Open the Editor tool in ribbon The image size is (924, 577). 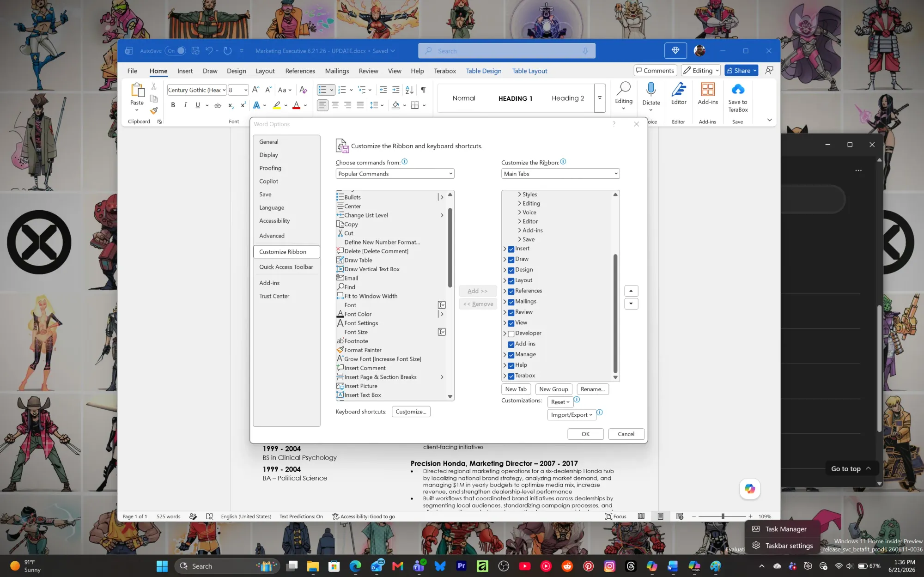pyautogui.click(x=679, y=94)
